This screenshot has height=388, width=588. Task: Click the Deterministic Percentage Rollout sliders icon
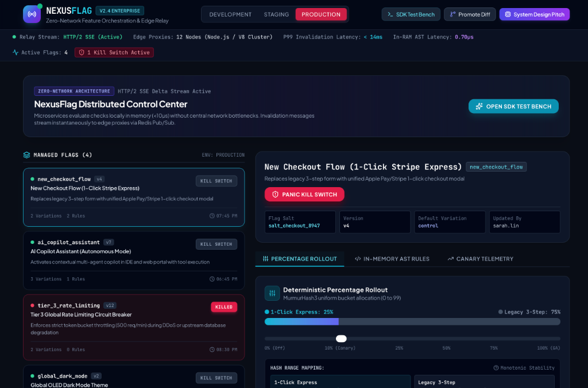tap(272, 293)
